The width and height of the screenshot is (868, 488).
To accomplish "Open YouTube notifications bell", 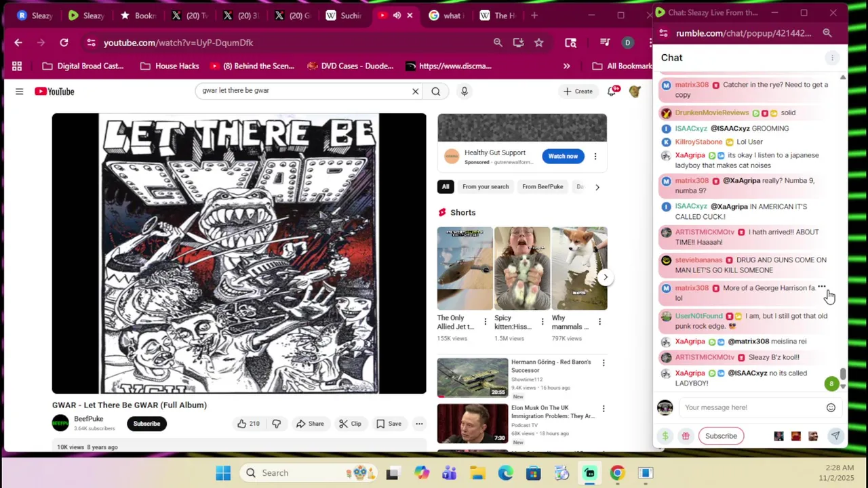I will [612, 91].
